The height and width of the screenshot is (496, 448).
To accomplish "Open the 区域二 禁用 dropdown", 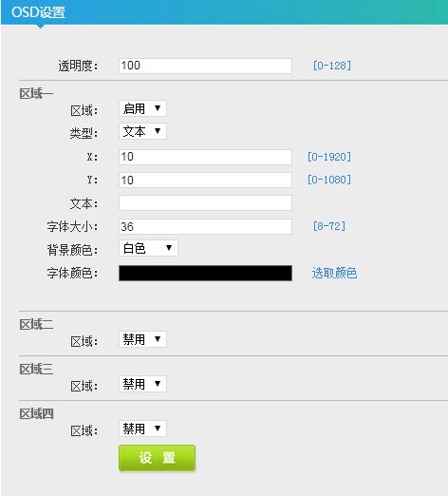I will (x=142, y=339).
